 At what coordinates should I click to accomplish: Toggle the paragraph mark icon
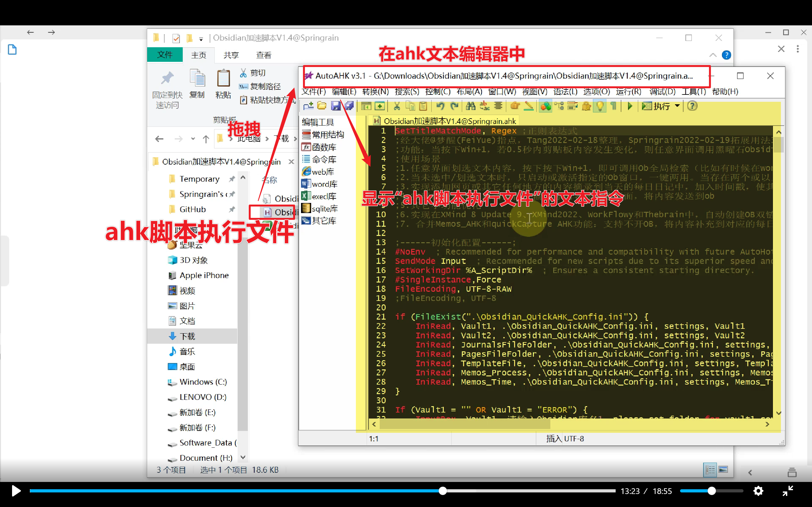point(613,106)
